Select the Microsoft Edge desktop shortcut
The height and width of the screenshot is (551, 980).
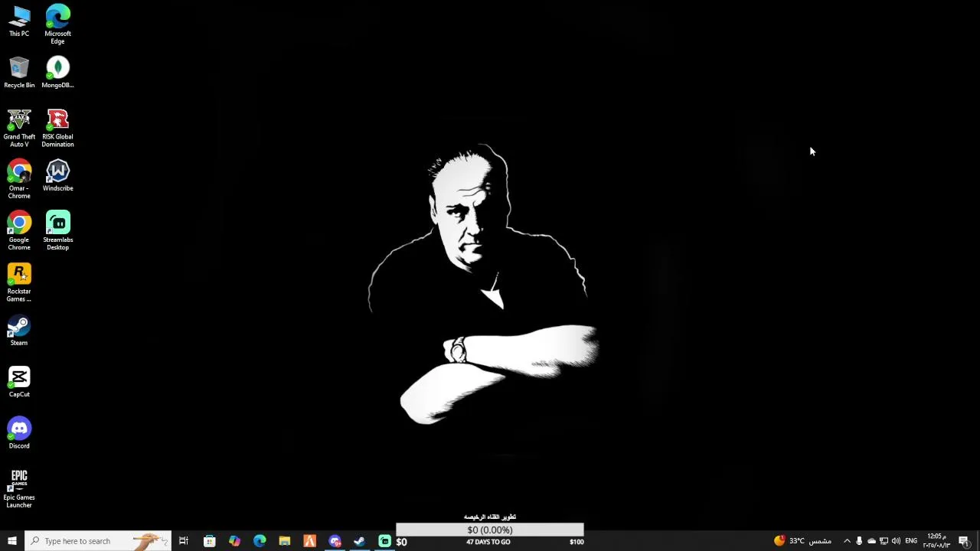[x=57, y=24]
